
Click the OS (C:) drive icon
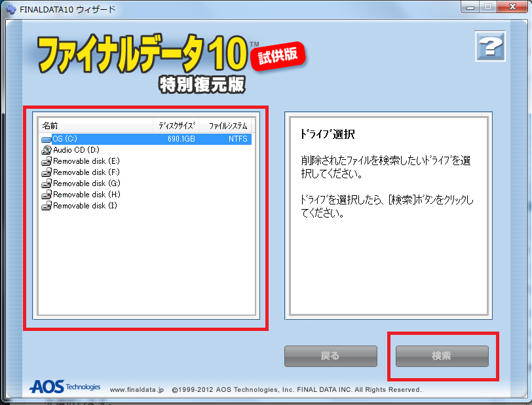[46, 139]
